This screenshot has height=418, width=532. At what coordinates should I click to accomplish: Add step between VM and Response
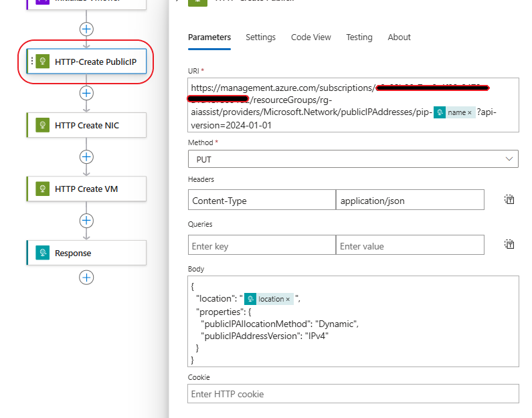pyautogui.click(x=86, y=221)
